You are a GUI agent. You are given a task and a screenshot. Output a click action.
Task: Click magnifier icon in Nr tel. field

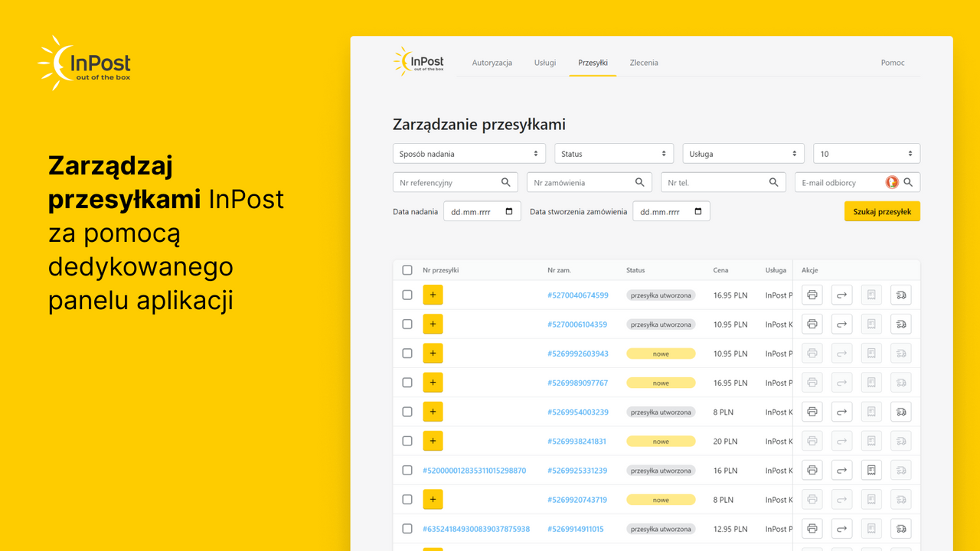tap(774, 182)
